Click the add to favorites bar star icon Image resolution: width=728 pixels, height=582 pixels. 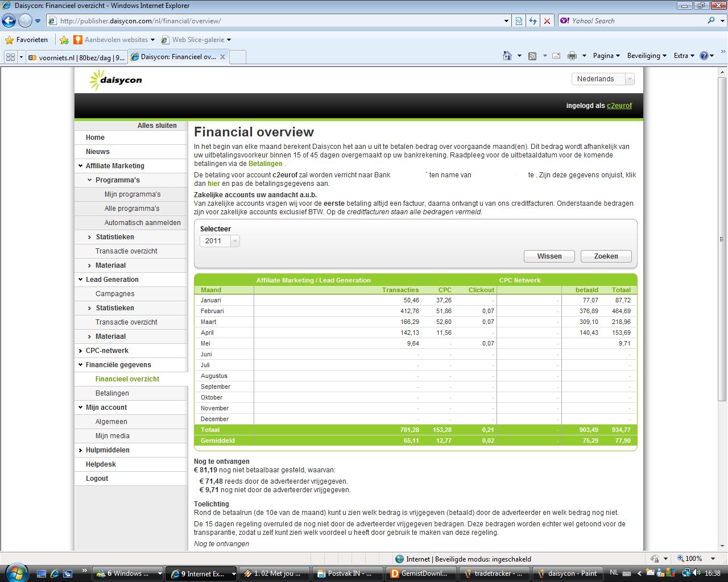tap(64, 40)
